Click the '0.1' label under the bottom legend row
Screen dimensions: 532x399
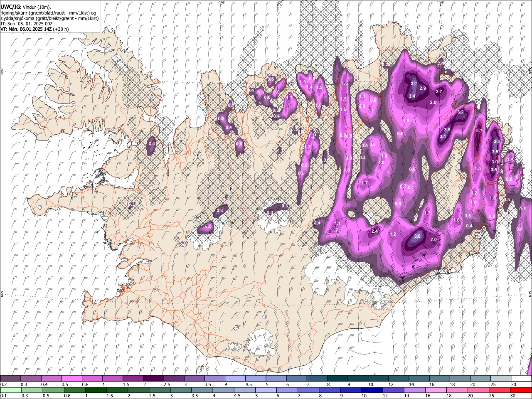(3, 396)
